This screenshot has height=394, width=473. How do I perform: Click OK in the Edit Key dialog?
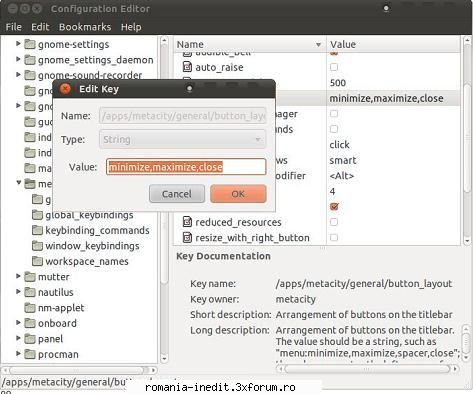(238, 194)
